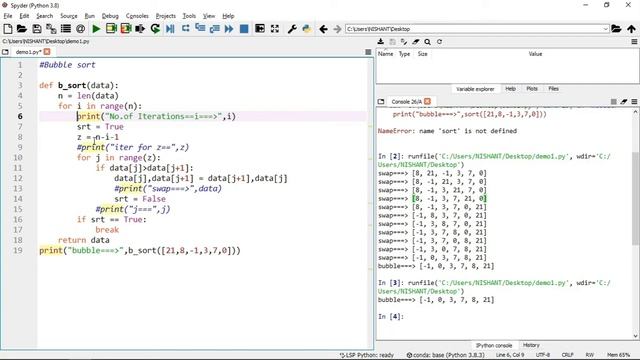Run the file with the green play button
The height and width of the screenshot is (360, 640).
click(96, 29)
